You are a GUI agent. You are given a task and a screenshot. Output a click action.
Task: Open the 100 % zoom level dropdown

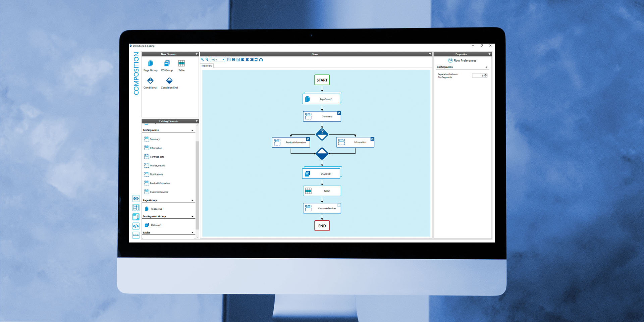click(x=217, y=60)
